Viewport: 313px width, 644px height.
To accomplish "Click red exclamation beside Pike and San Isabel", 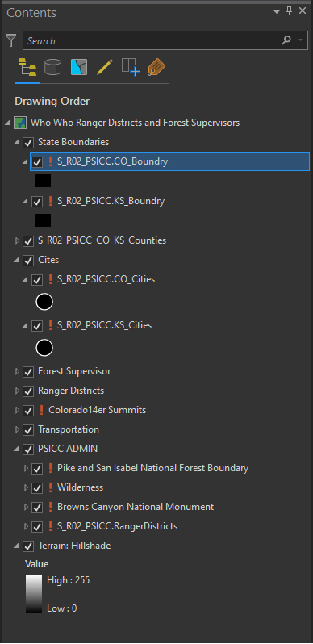I will tap(51, 468).
